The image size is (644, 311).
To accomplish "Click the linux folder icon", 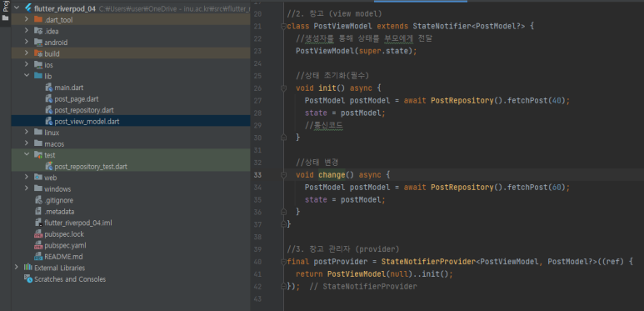I will [x=38, y=133].
